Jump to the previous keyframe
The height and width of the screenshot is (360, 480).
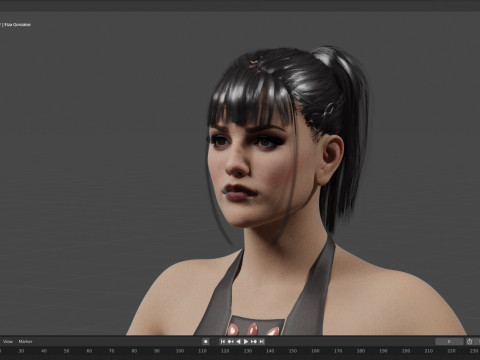(x=230, y=341)
